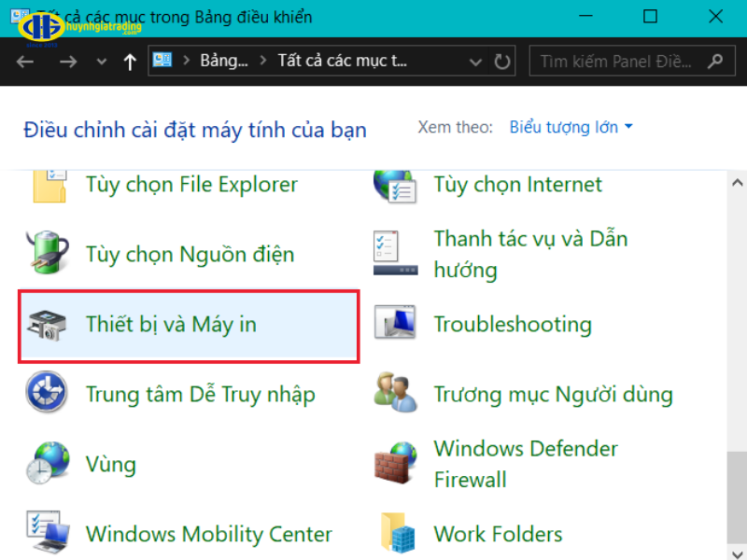Open Tùy chọn Internet options
The height and width of the screenshot is (560, 747).
click(x=517, y=185)
